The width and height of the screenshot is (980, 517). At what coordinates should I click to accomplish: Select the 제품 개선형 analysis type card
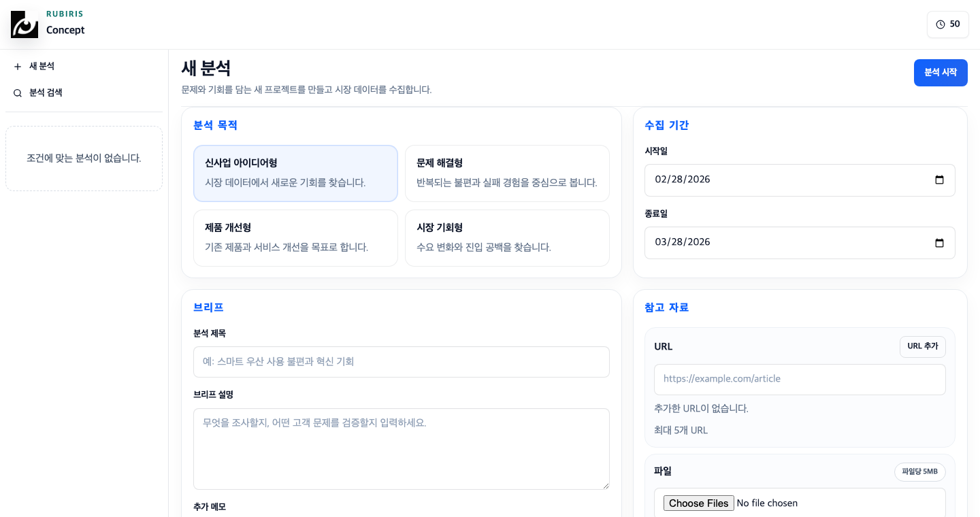[x=295, y=237]
